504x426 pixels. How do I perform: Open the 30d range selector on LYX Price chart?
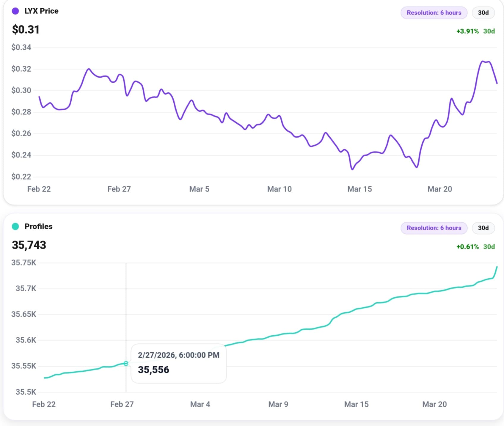[x=483, y=13]
